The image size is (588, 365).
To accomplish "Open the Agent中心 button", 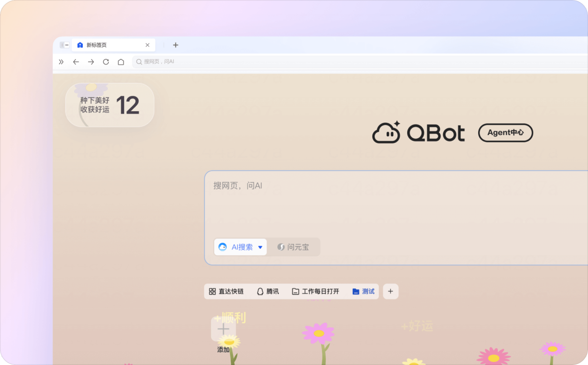I will click(x=505, y=133).
